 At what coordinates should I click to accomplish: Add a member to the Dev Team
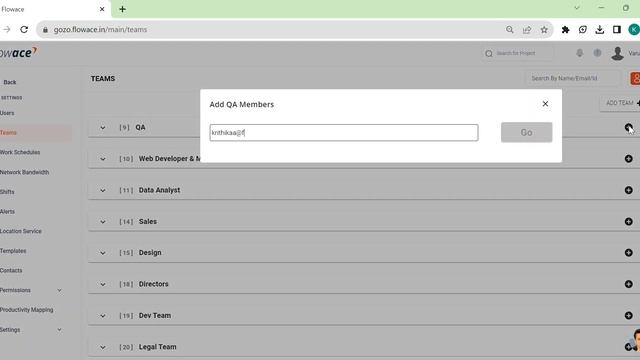pyautogui.click(x=629, y=316)
